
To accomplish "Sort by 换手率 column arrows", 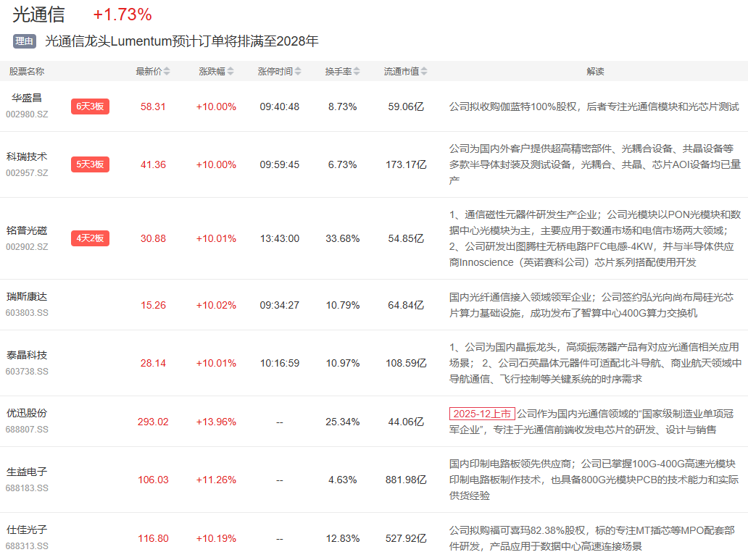I will pos(356,72).
